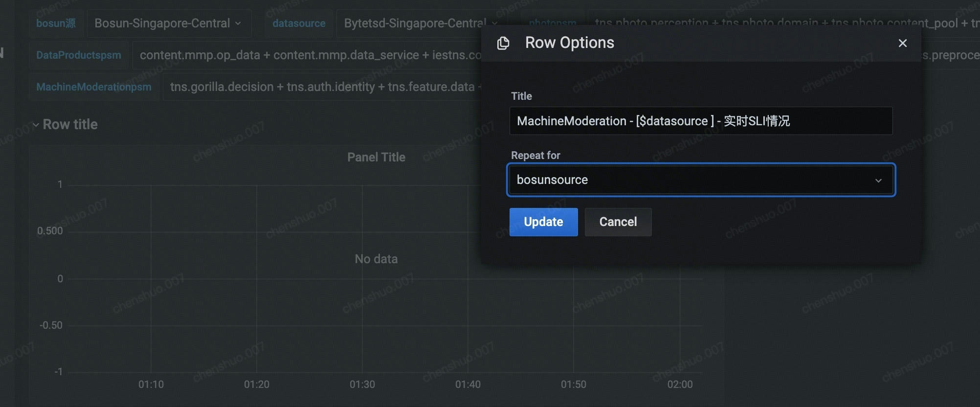The image size is (980, 407).
Task: Open the tns.gorilla.decision variable value list
Action: click(x=323, y=87)
